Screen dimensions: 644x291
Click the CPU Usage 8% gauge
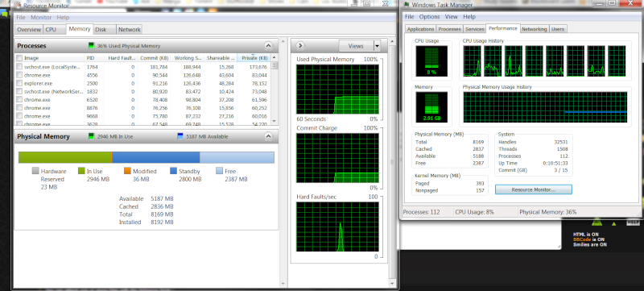[x=431, y=60]
